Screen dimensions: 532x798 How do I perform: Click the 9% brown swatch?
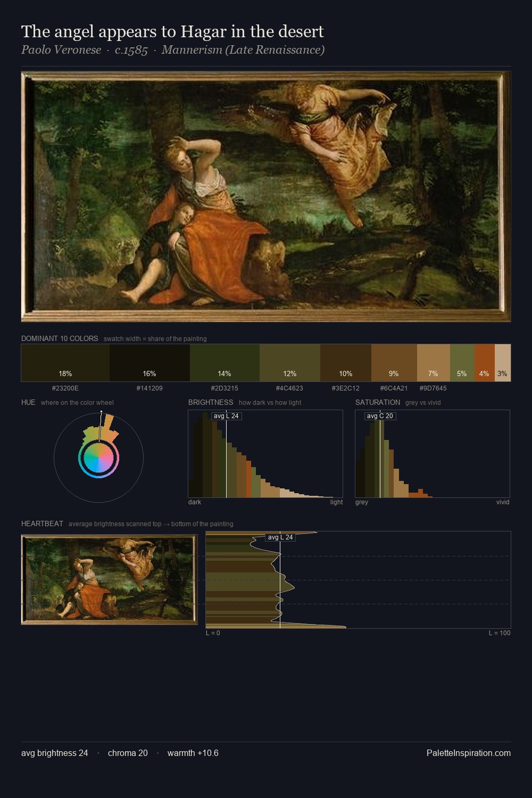[x=394, y=363]
